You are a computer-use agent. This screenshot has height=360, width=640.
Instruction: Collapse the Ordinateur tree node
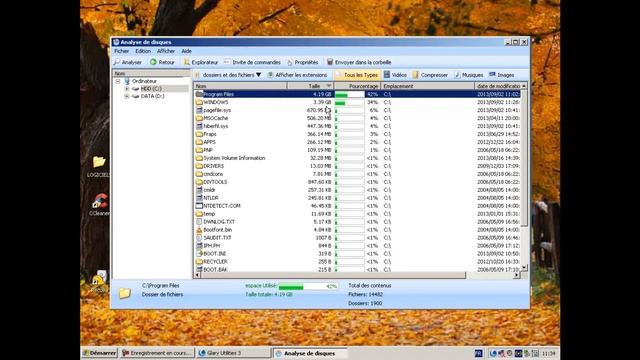tap(118, 81)
